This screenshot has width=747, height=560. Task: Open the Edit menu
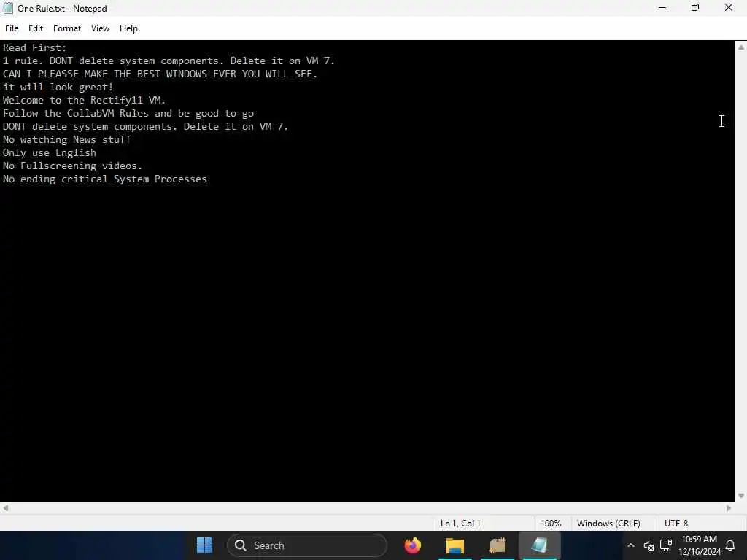coord(36,28)
